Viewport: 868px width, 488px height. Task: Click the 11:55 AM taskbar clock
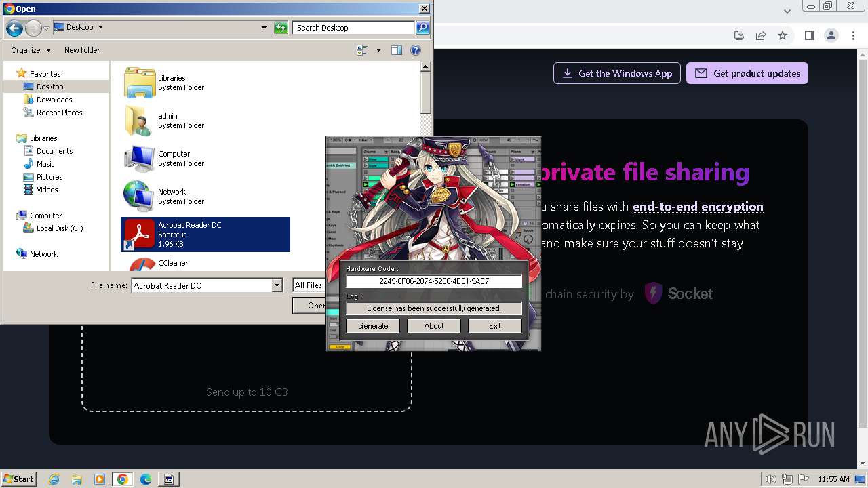click(x=833, y=479)
